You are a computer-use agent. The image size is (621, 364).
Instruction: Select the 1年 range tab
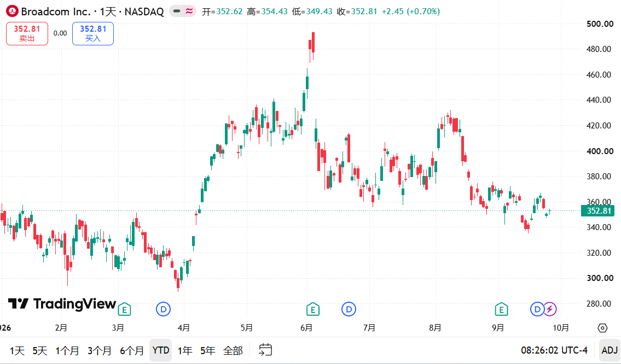(x=185, y=350)
